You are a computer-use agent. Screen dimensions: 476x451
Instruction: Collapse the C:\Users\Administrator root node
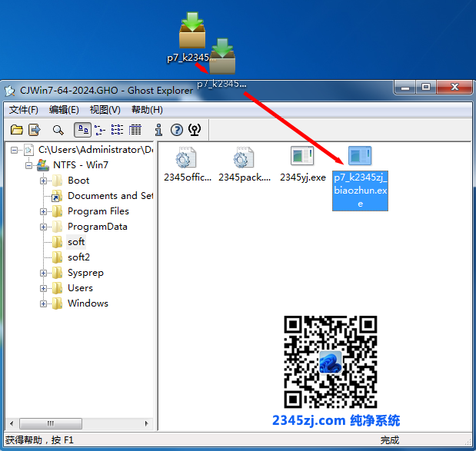point(14,150)
